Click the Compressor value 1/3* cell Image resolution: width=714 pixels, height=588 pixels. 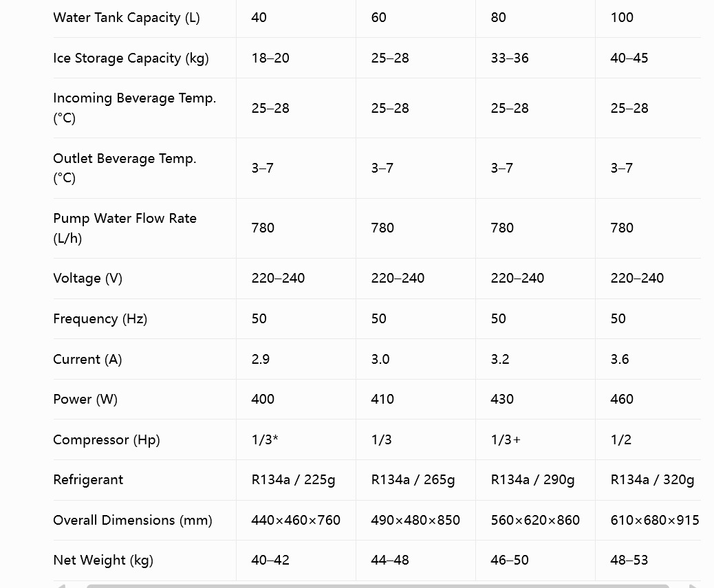(x=296, y=439)
